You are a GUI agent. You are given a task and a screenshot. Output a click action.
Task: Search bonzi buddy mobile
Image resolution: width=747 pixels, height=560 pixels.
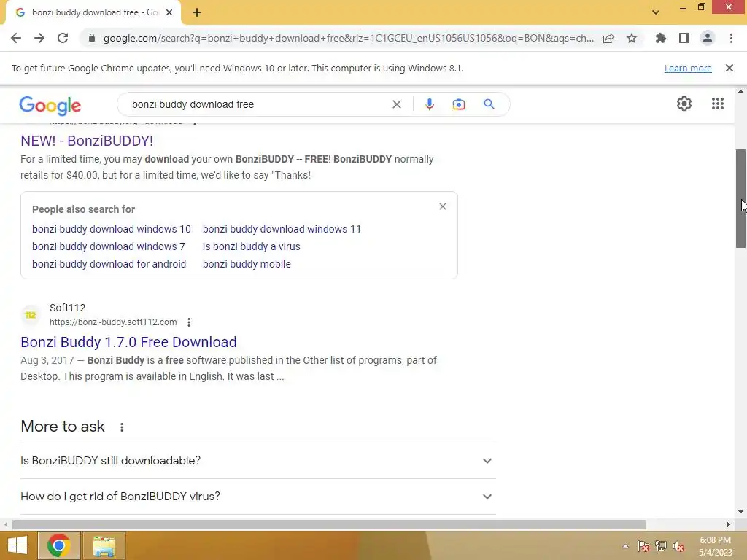[247, 264]
